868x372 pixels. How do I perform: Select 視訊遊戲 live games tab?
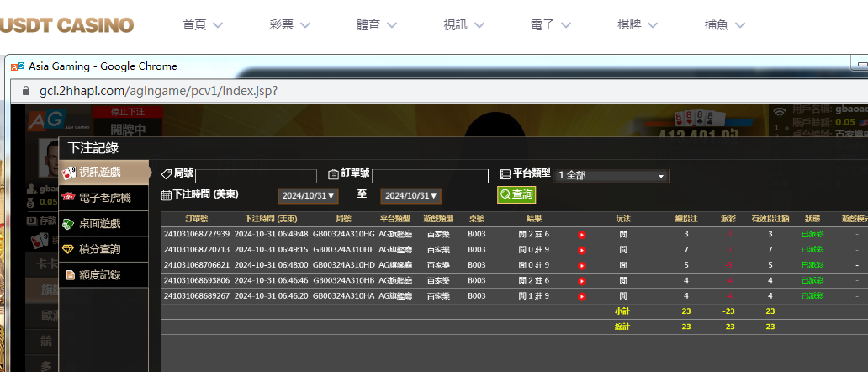(x=99, y=173)
